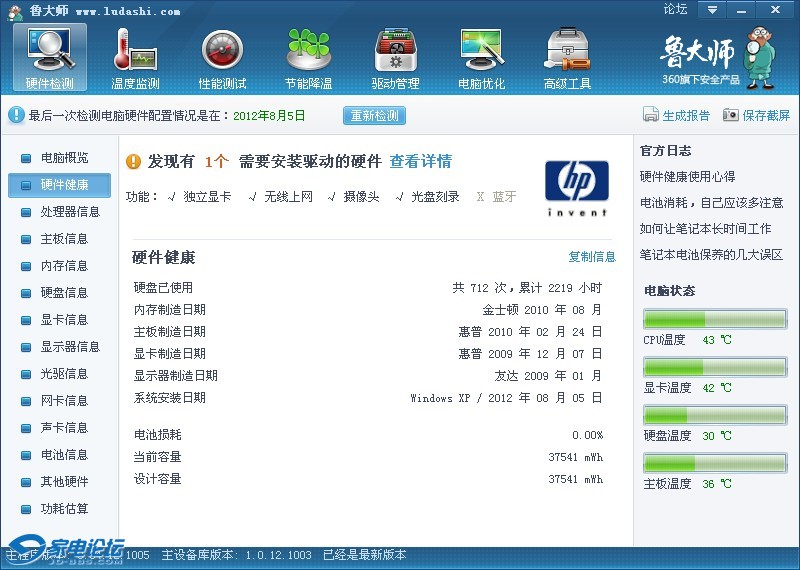Image resolution: width=800 pixels, height=570 pixels.
Task: Click the 显卡制造日期 row label
Action: pos(169,354)
